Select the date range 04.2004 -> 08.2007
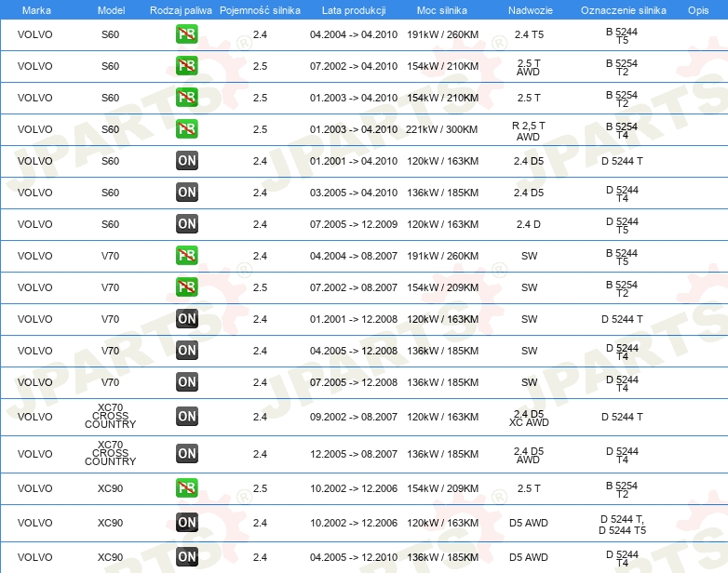Viewport: 728px width, 573px height. point(354,256)
